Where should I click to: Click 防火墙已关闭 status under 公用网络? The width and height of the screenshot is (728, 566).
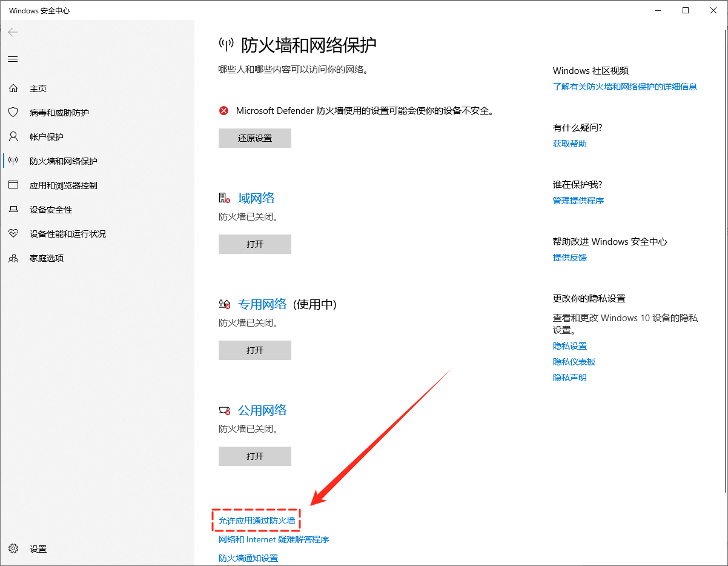[x=248, y=428]
